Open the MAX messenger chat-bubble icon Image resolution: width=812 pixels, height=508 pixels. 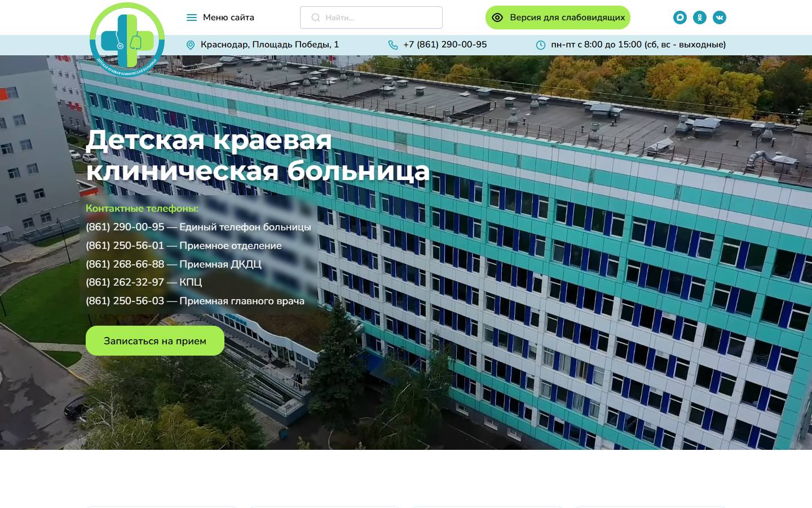(x=680, y=17)
